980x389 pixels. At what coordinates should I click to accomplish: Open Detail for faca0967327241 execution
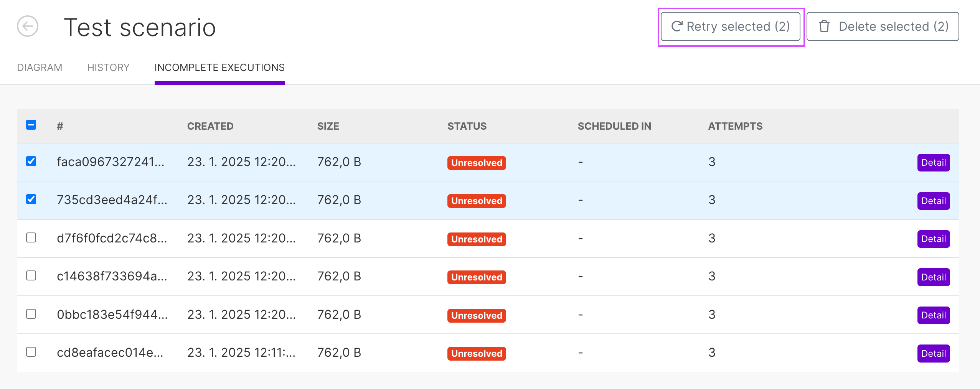[x=934, y=163]
